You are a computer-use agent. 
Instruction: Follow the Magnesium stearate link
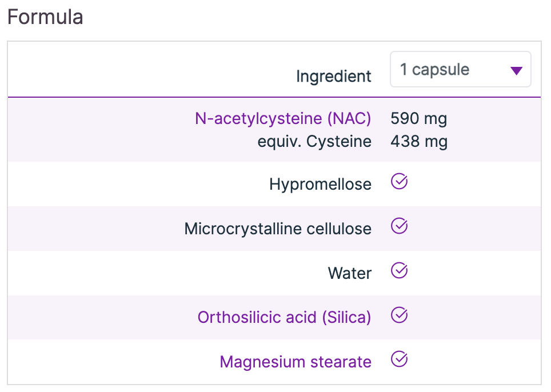tap(295, 362)
